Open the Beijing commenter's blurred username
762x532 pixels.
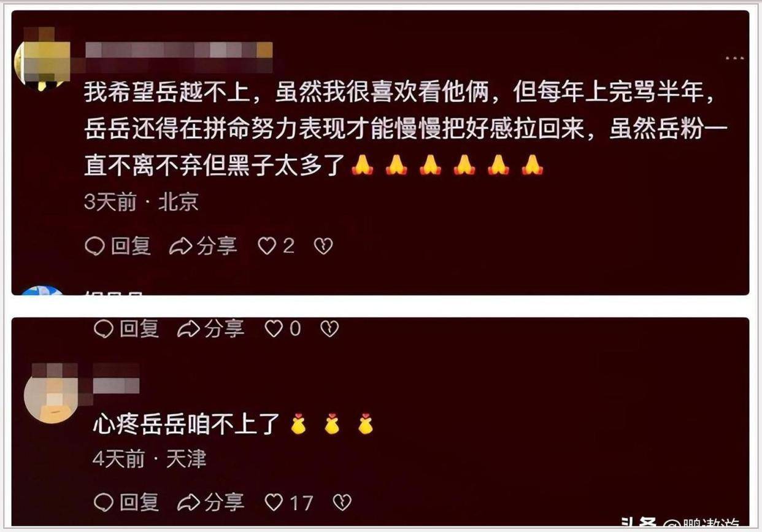[x=179, y=50]
